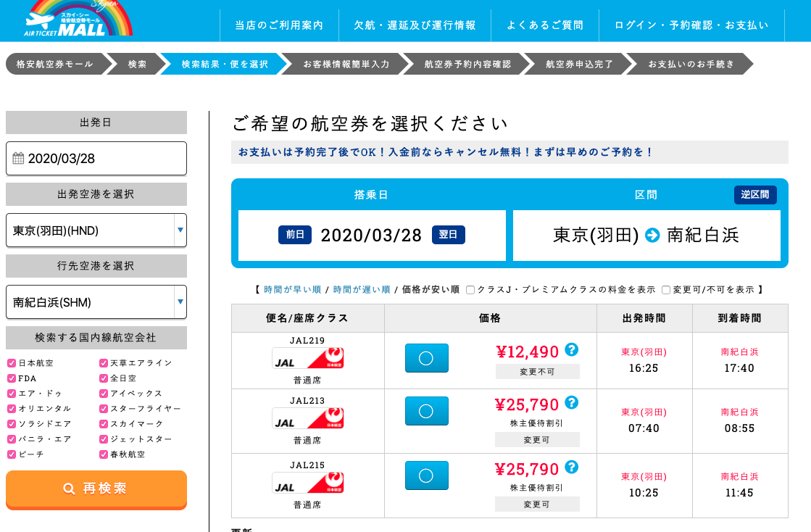Uncheck the 日本航空 airline checkbox
Image resolution: width=811 pixels, height=532 pixels.
coord(12,363)
